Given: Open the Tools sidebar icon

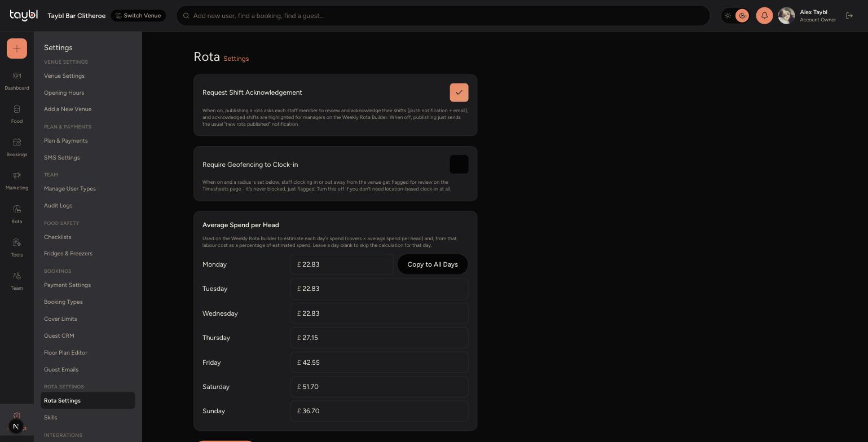Looking at the screenshot, I should [17, 242].
